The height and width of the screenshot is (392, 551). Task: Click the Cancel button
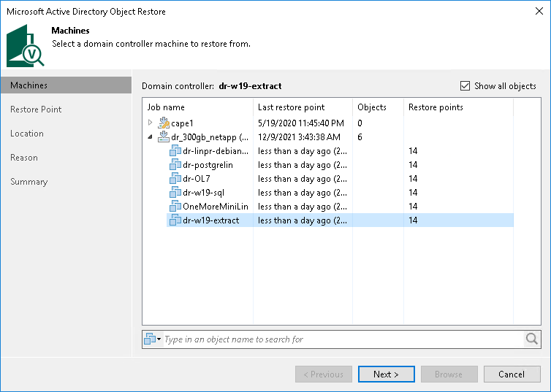tap(512, 374)
